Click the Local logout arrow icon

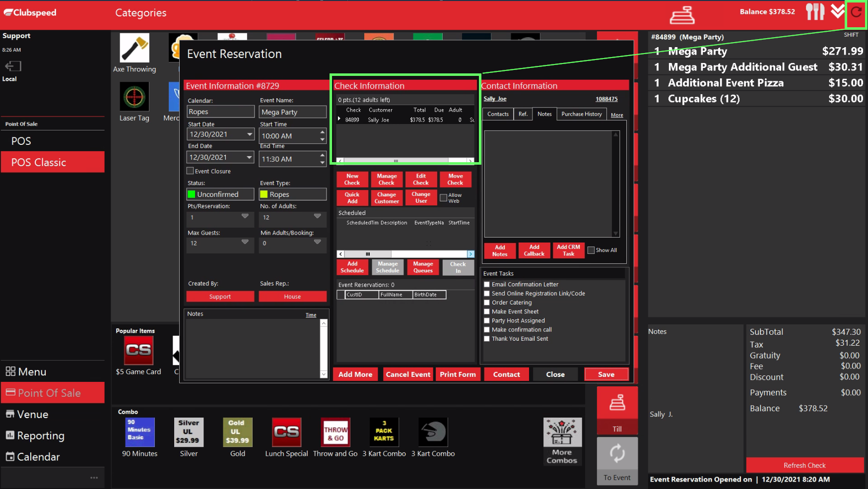[13, 66]
